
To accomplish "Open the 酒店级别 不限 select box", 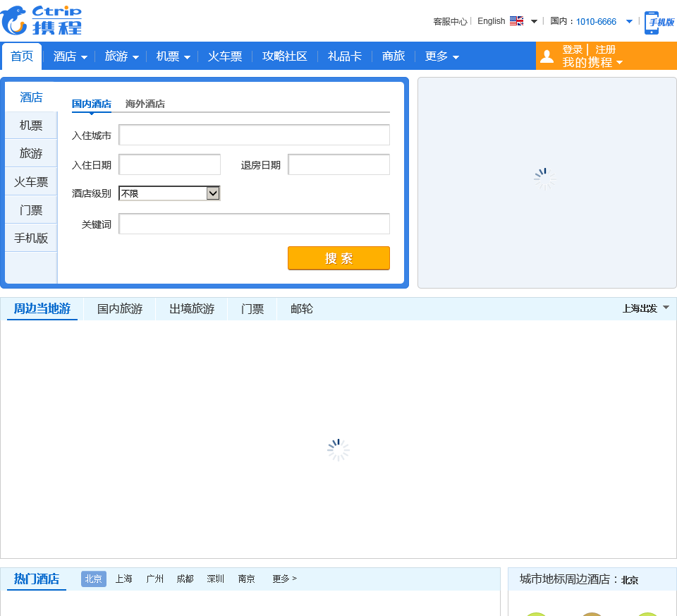I will (169, 193).
